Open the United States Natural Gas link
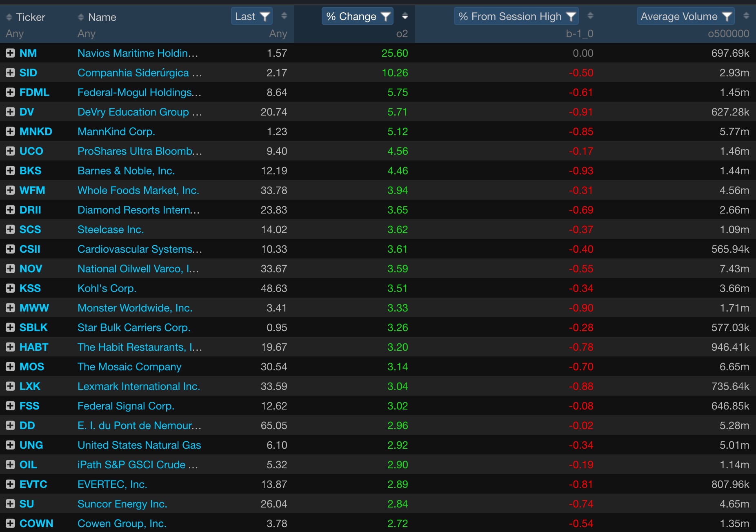The height and width of the screenshot is (532, 756). tap(139, 445)
